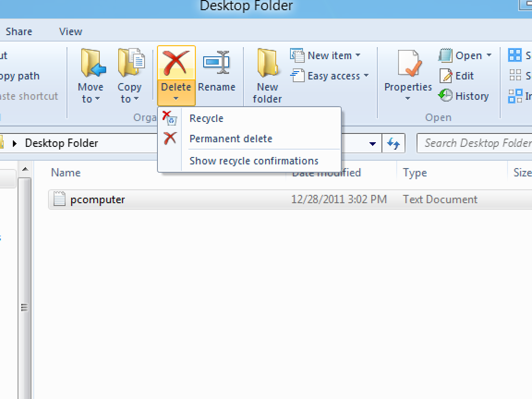Expand the Copy to dropdown arrow
Viewport: 532px width, 399px height.
136,99
